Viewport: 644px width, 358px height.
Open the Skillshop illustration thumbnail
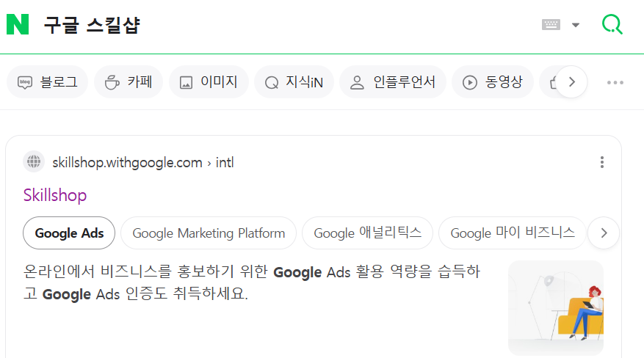(x=556, y=308)
